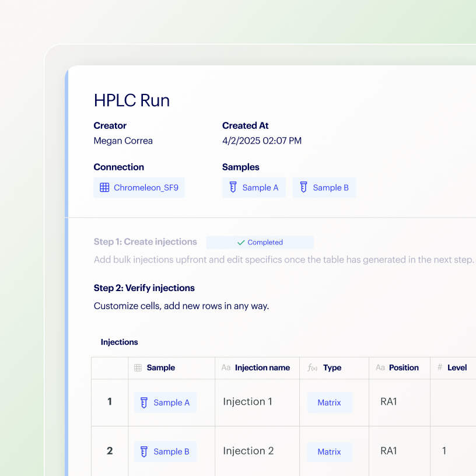Click the Sample column header
Viewport: 476px width, 476px height.
[171, 368]
